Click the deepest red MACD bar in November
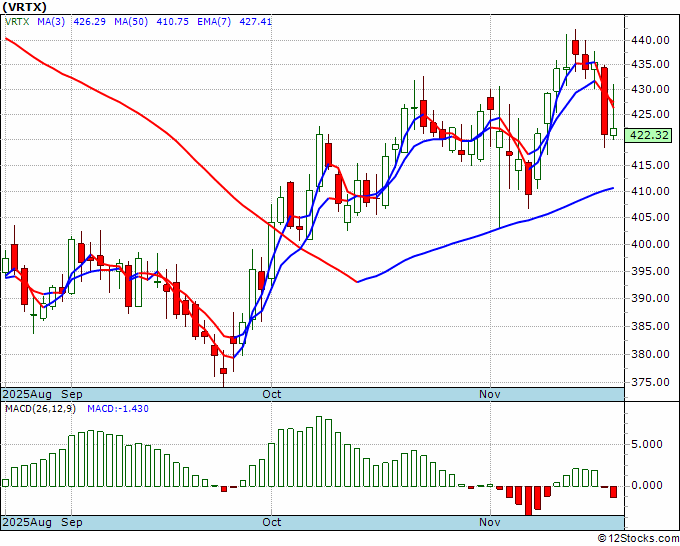680x546 pixels. click(528, 500)
